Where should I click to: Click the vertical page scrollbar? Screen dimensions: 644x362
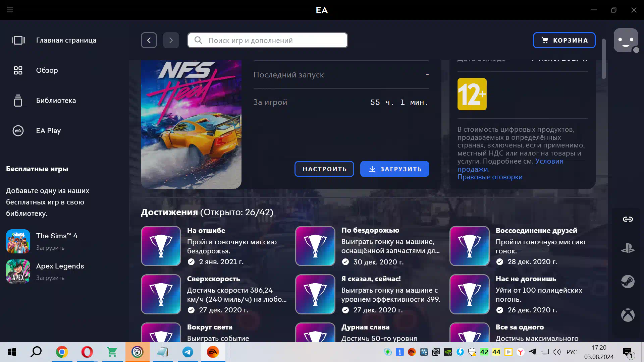[604, 59]
